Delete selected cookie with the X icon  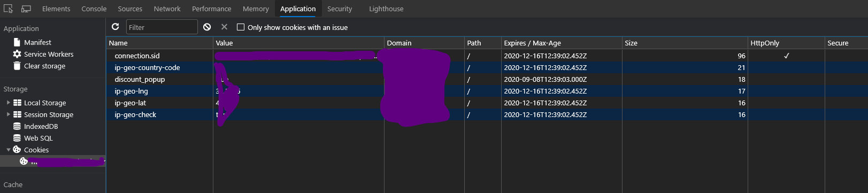224,27
